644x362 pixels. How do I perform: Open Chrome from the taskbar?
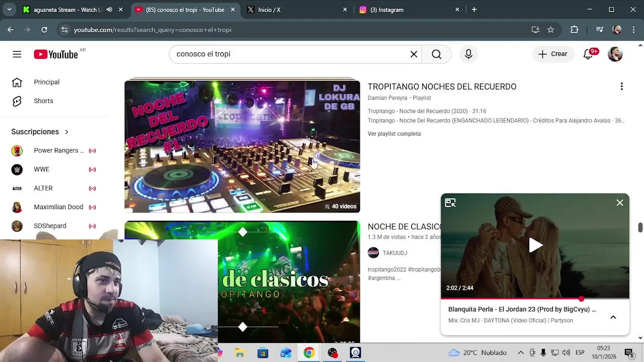(x=309, y=353)
